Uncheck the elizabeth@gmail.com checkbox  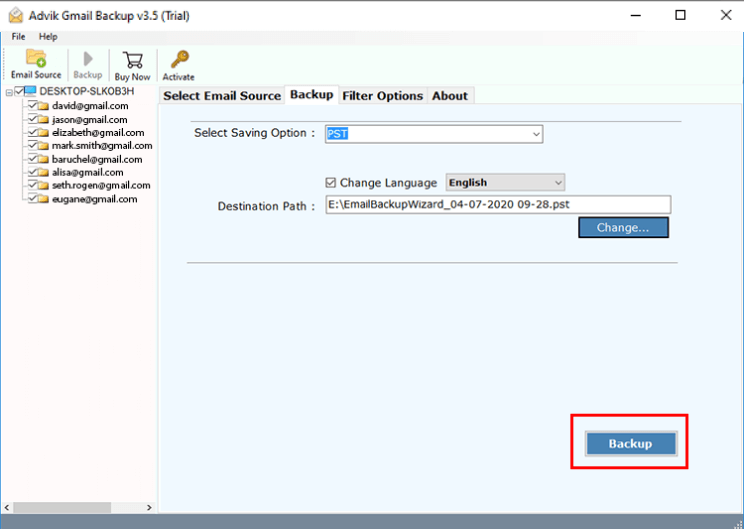[x=32, y=132]
